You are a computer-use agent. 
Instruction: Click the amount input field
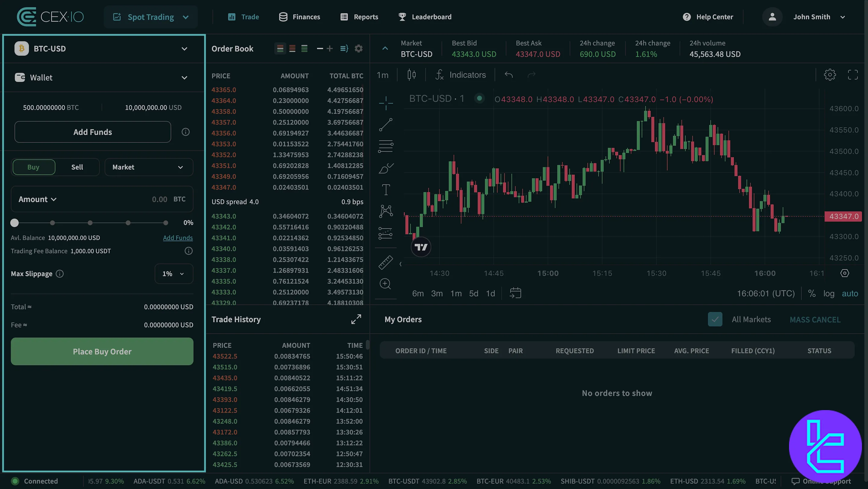pos(102,199)
